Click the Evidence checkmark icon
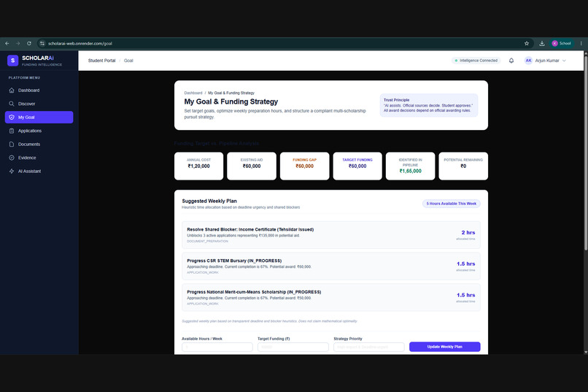Viewport: 588px width, 392px height. coord(12,158)
